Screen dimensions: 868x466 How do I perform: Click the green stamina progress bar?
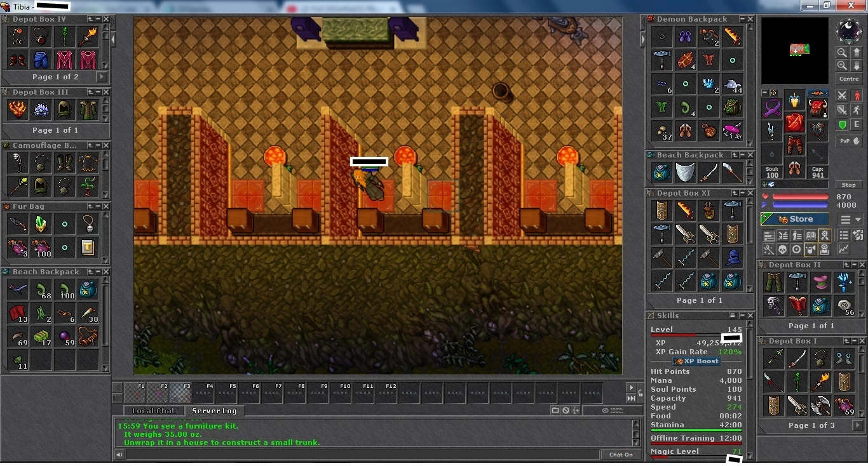(696, 430)
